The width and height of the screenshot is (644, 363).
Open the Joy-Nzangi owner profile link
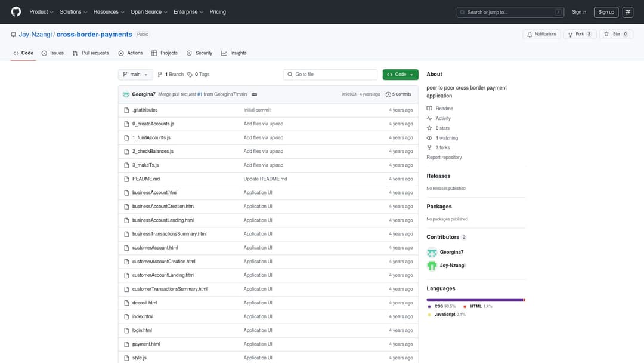click(x=35, y=35)
